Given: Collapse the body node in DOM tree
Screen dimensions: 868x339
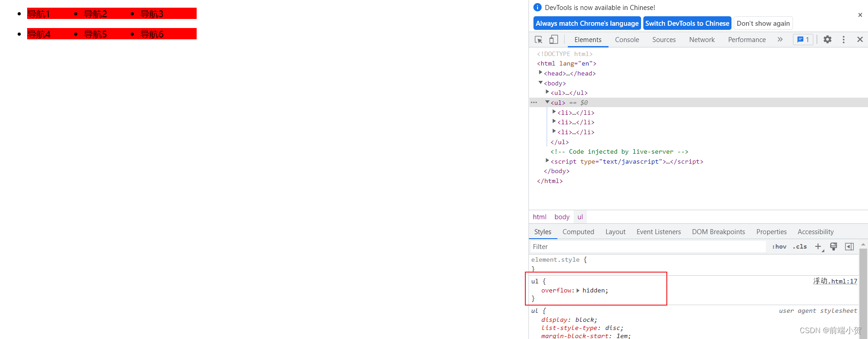Looking at the screenshot, I should (540, 82).
